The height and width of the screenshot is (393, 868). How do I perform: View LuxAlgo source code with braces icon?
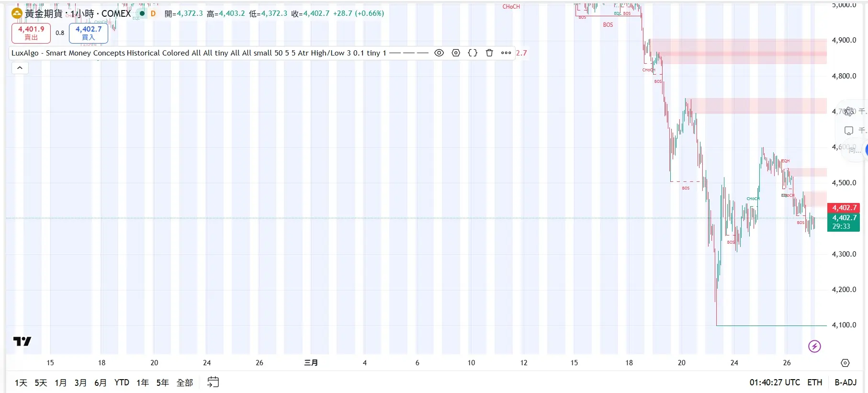(x=473, y=53)
